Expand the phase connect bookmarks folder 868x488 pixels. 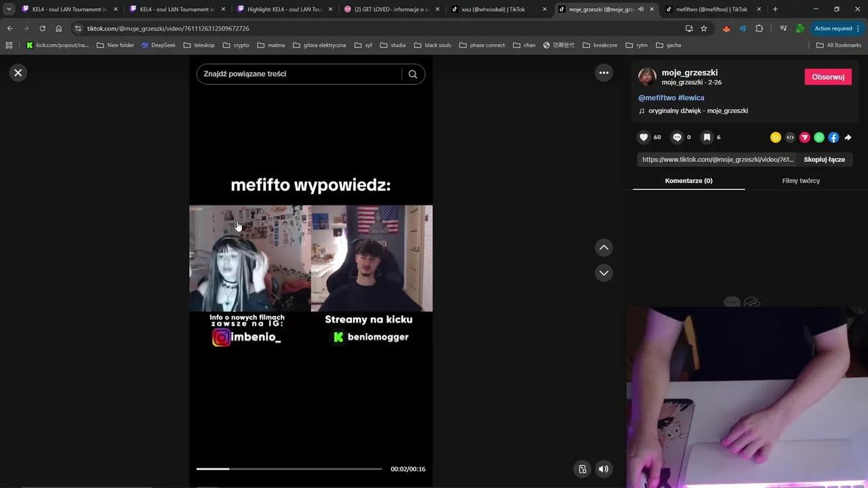[x=481, y=45]
